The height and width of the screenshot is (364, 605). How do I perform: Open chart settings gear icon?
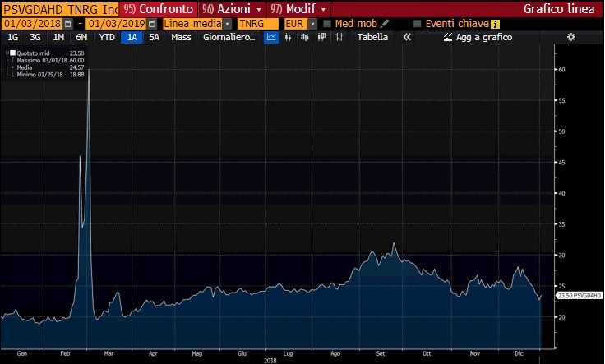[571, 37]
